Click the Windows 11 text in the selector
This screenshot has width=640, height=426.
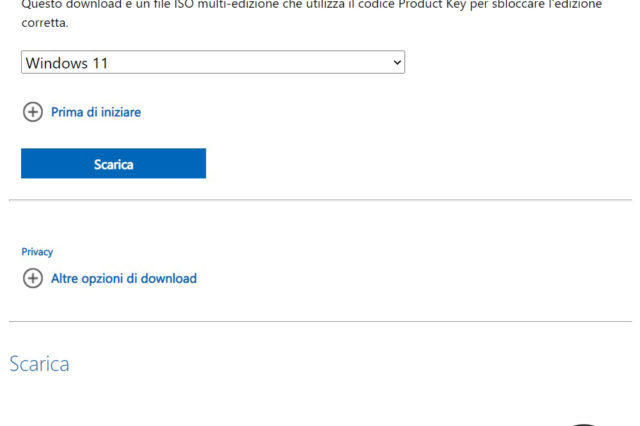[66, 63]
